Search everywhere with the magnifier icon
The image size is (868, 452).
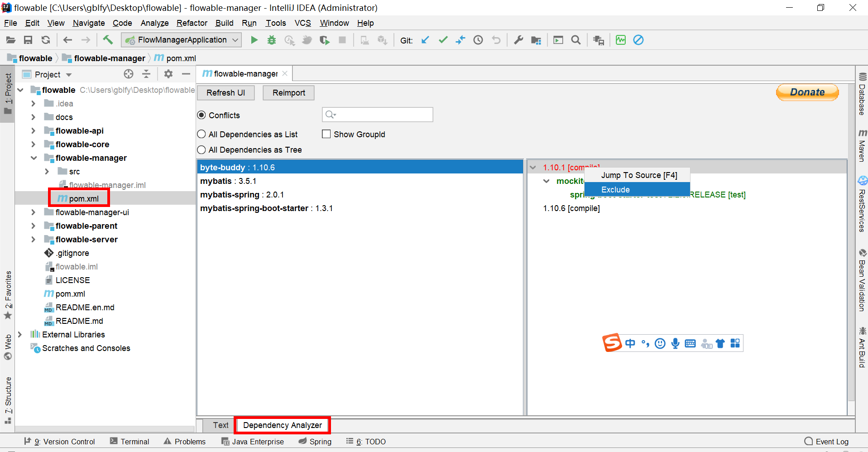coord(576,40)
